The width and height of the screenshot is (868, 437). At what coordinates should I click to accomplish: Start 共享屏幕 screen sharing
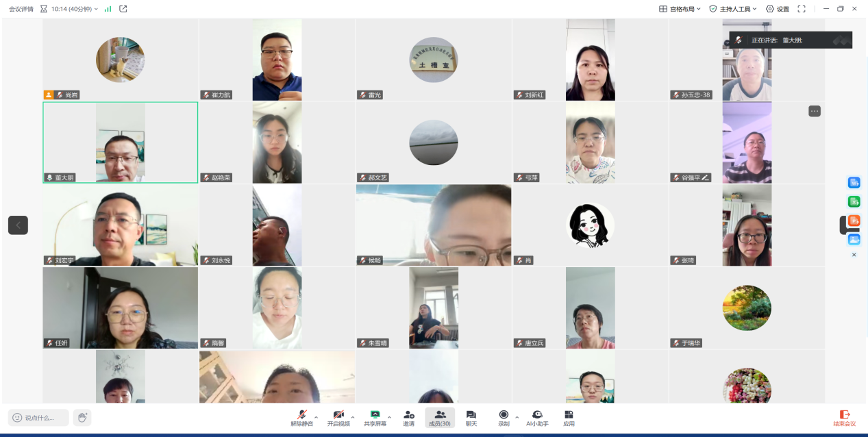[375, 418]
